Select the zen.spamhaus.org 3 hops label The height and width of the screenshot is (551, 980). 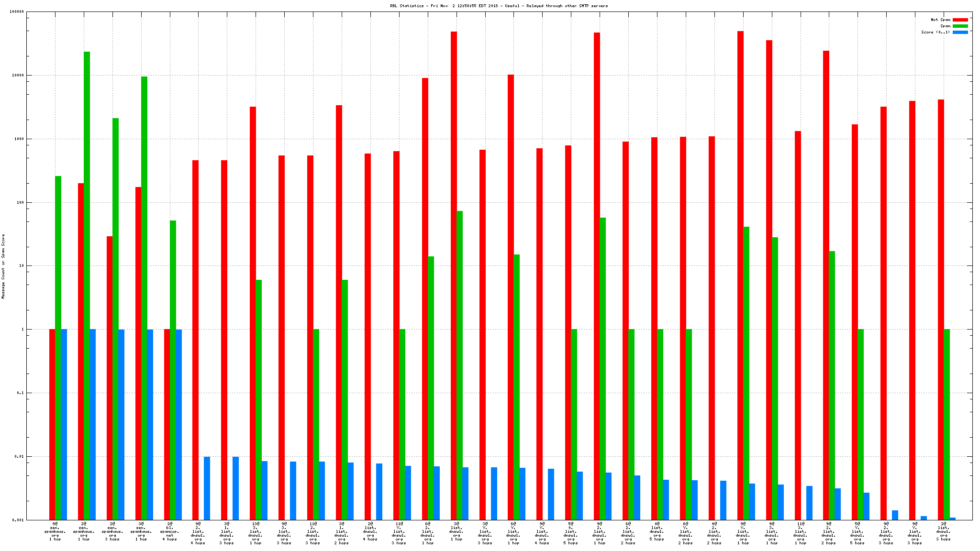point(112,531)
